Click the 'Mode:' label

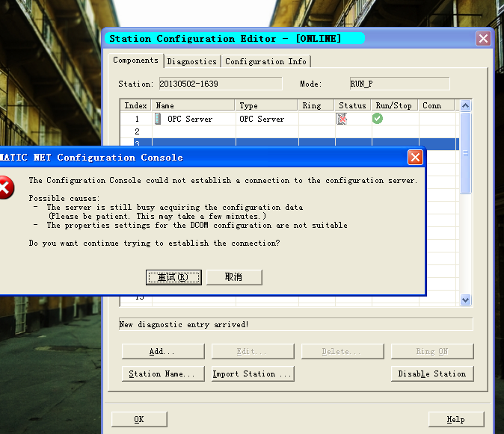click(x=310, y=84)
